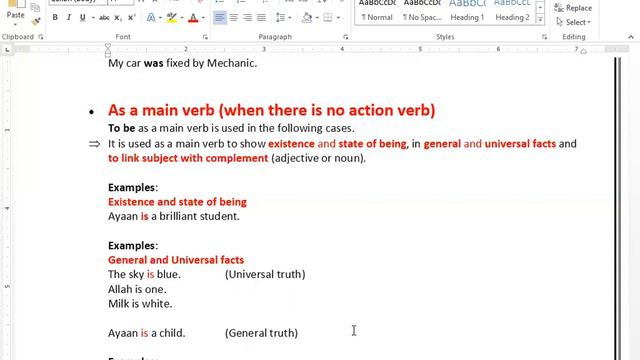Viewport: 640px width, 360px height.
Task: Open the Styles pane launcher
Action: coord(544,37)
